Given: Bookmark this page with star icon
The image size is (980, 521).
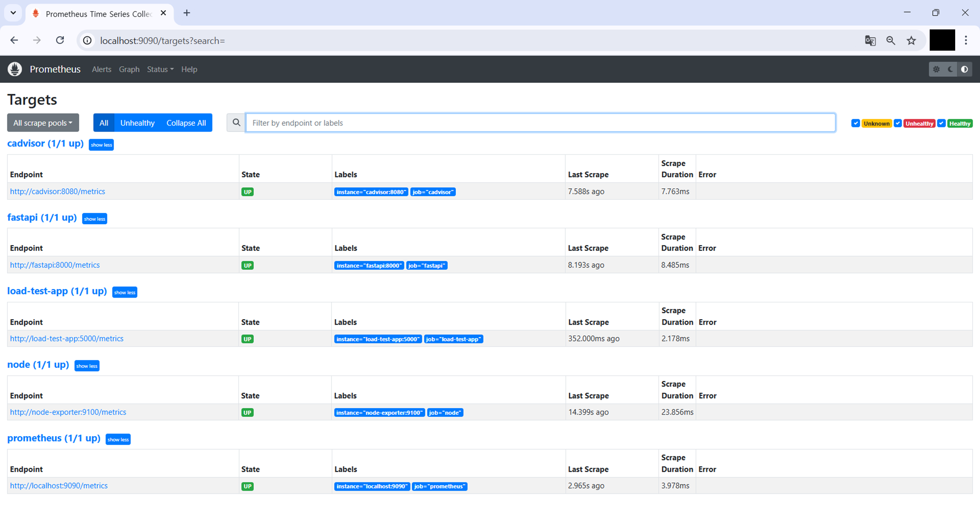Looking at the screenshot, I should click(x=911, y=40).
